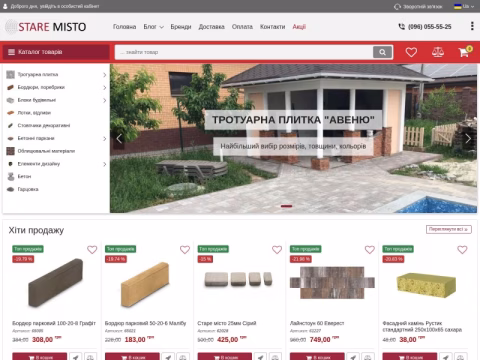Open the Malibu yellow curb product image

pos(145,284)
